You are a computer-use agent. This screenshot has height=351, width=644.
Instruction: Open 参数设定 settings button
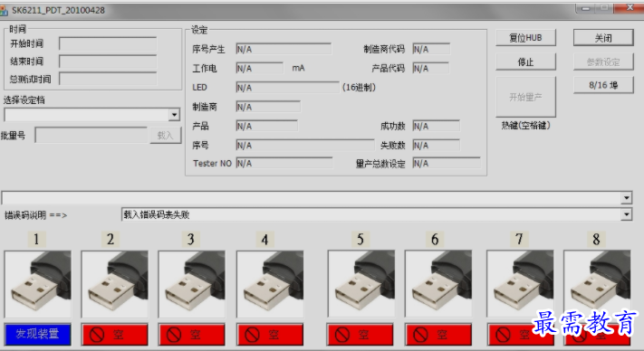603,62
